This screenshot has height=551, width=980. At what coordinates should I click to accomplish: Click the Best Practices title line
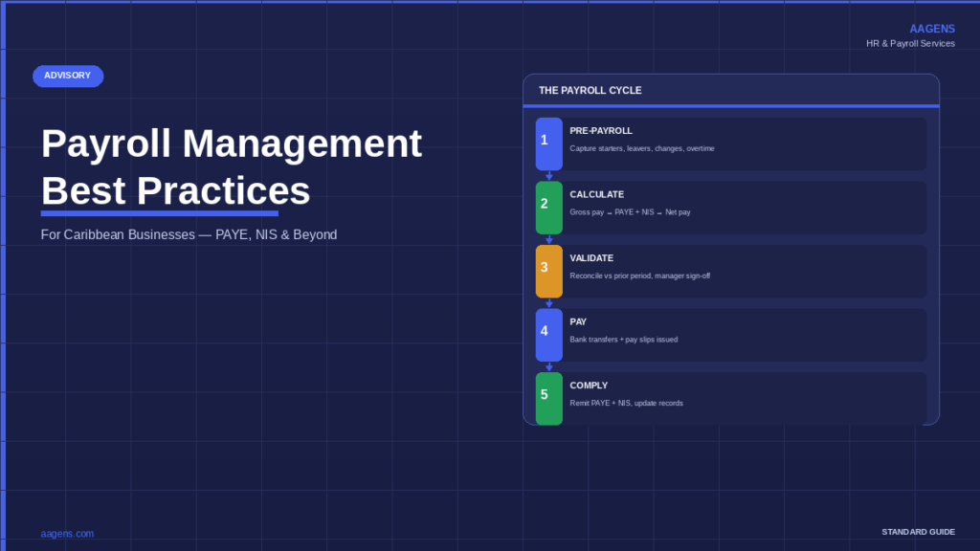pyautogui.click(x=176, y=190)
